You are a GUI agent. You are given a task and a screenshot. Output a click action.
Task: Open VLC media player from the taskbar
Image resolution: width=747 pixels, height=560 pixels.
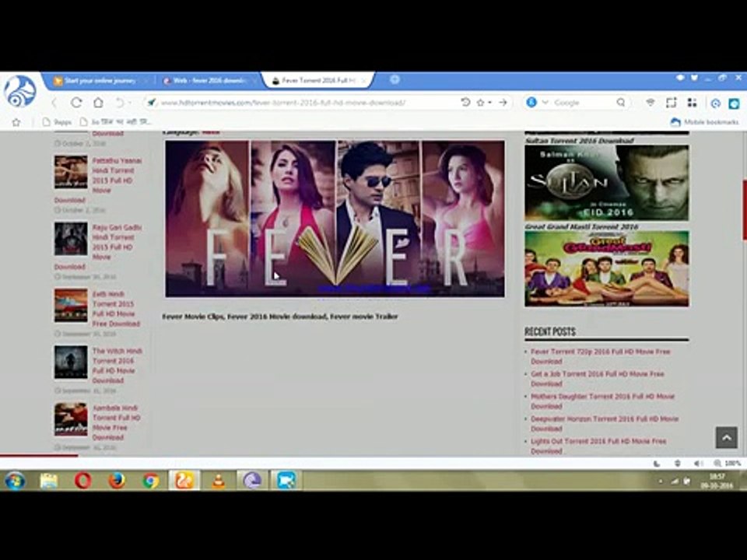218,481
